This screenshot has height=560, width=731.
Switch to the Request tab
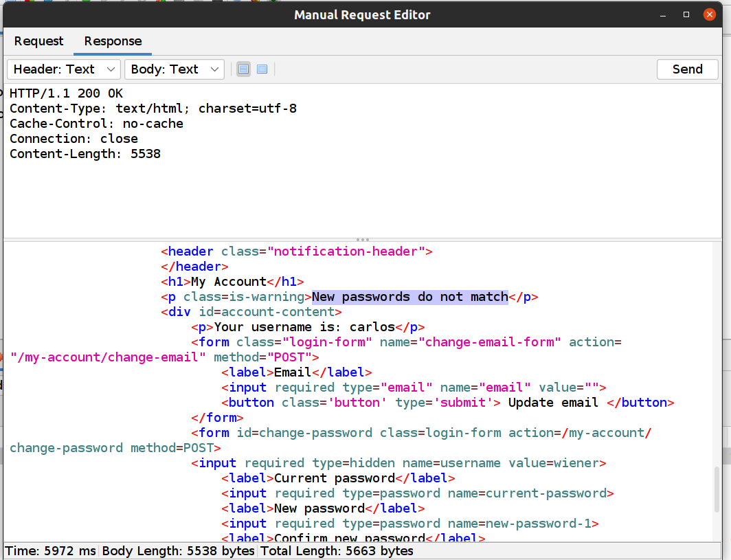(x=38, y=41)
